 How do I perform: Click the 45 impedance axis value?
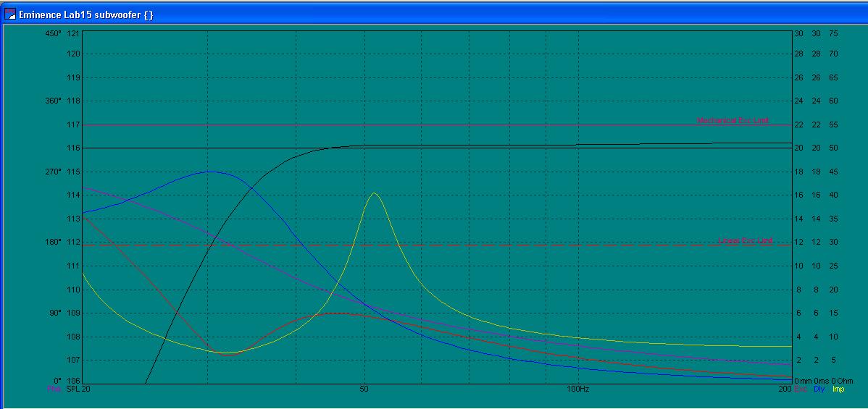tap(833, 172)
